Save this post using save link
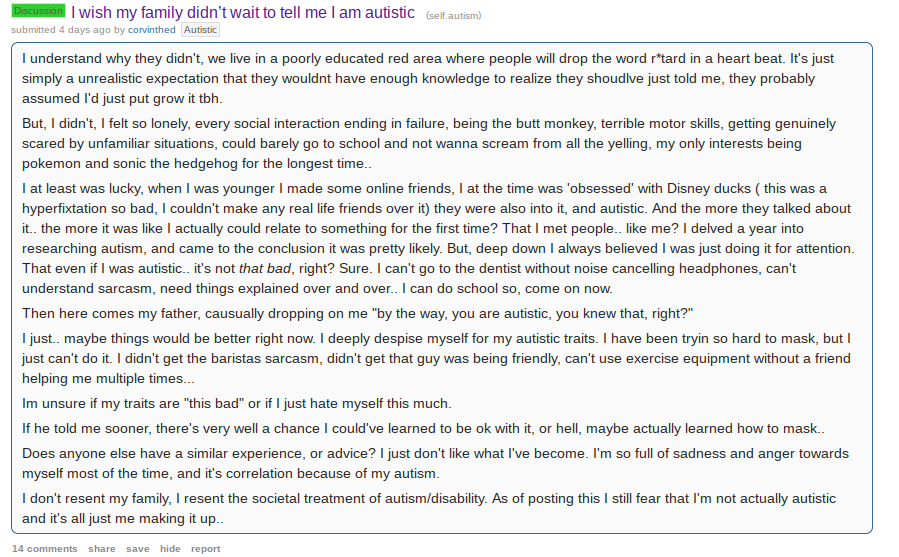 click(x=138, y=548)
